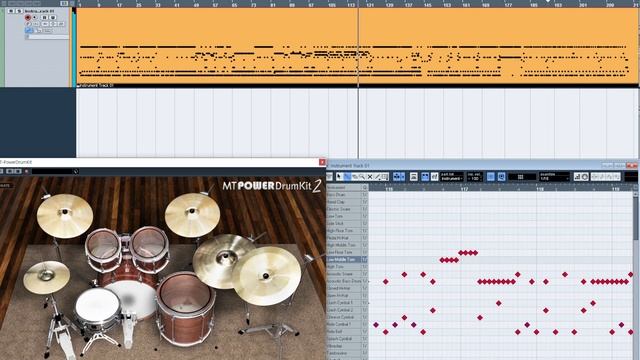Select the Pedal Hi-Hat row in drum map
The height and width of the screenshot is (360, 640).
(344, 238)
